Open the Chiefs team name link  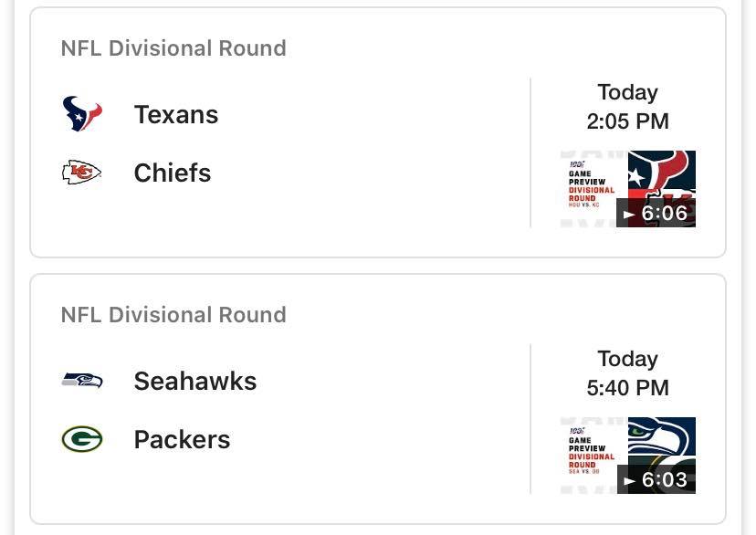coord(173,173)
